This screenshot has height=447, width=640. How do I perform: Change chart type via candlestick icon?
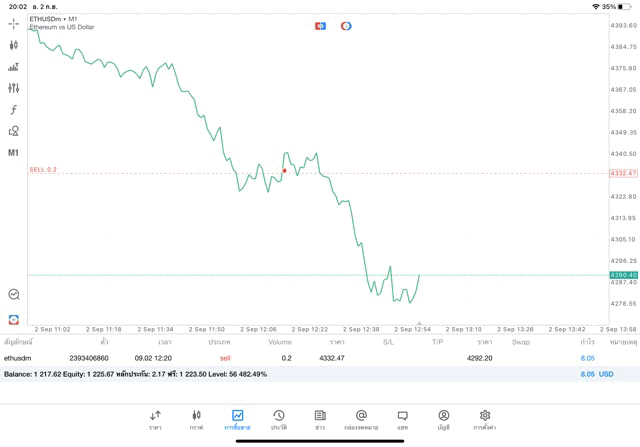(13, 45)
